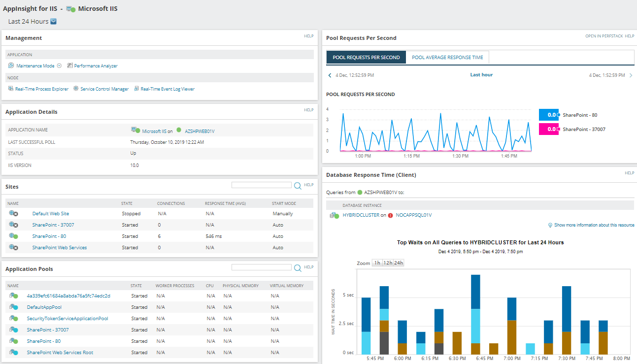Open the Last 24 Hours time dropdown
Viewport: 637px width, 364px height.
54,21
